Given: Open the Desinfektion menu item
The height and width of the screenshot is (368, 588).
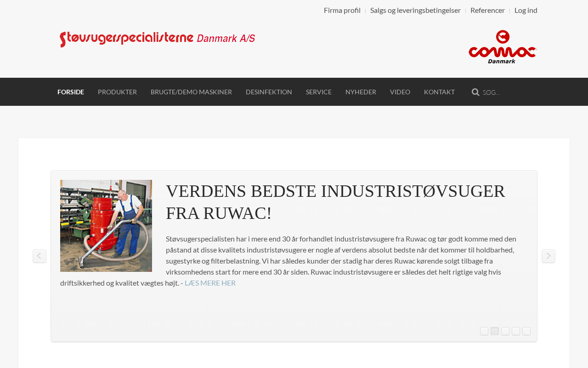Looking at the screenshot, I should click(269, 92).
